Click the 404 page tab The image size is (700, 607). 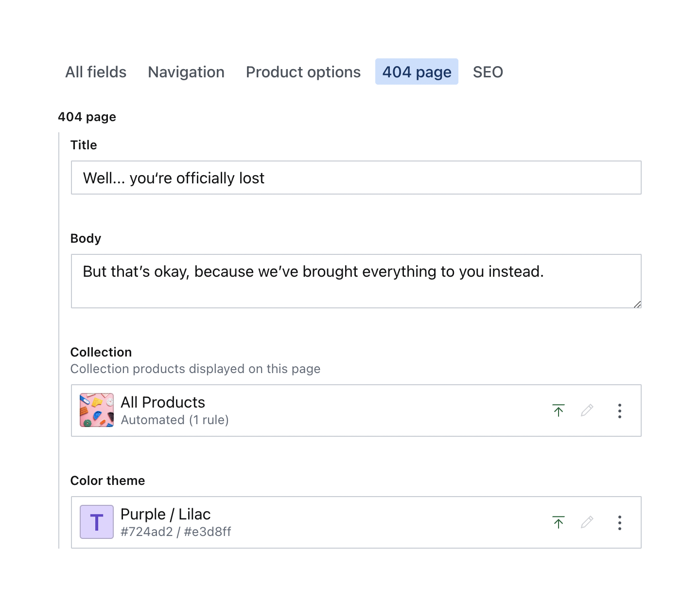(x=417, y=72)
